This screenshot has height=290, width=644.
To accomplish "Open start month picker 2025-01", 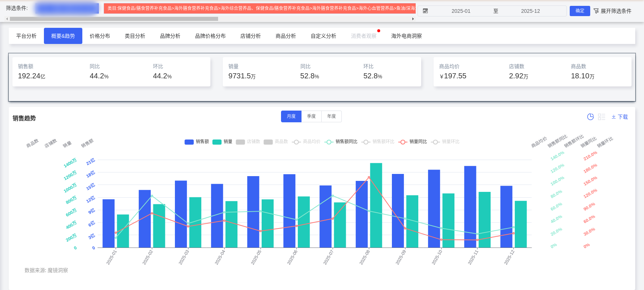I will [x=461, y=11].
